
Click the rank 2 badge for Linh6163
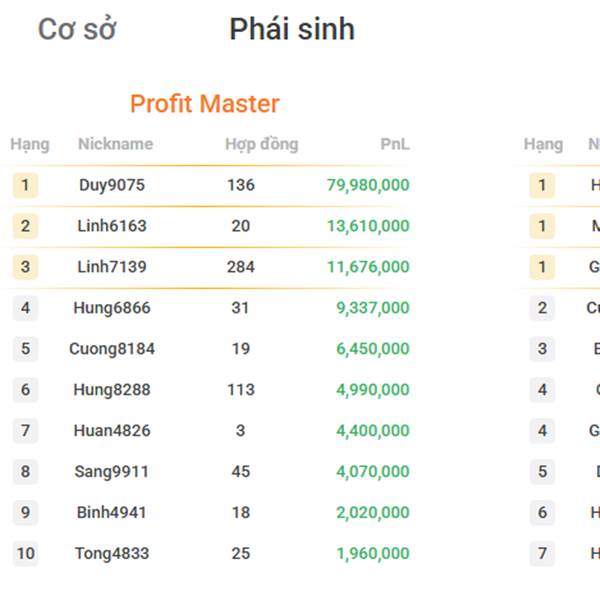point(25,226)
